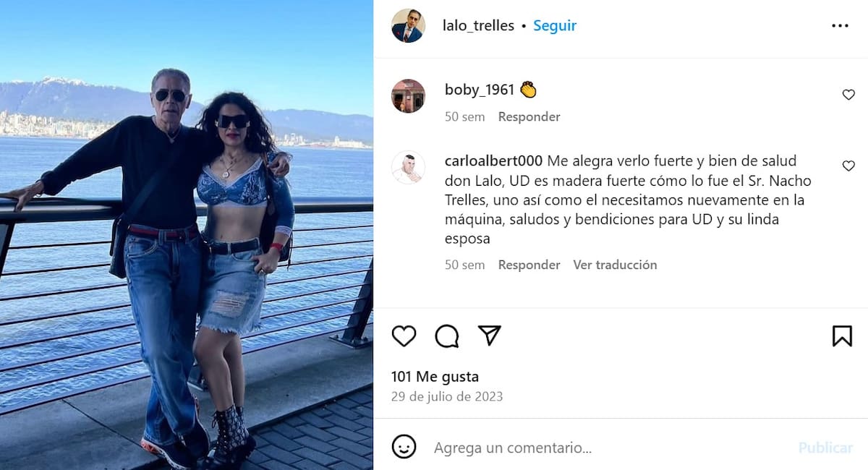Image resolution: width=868 pixels, height=470 pixels.
Task: Open emoji picker smiley icon
Action: [404, 446]
